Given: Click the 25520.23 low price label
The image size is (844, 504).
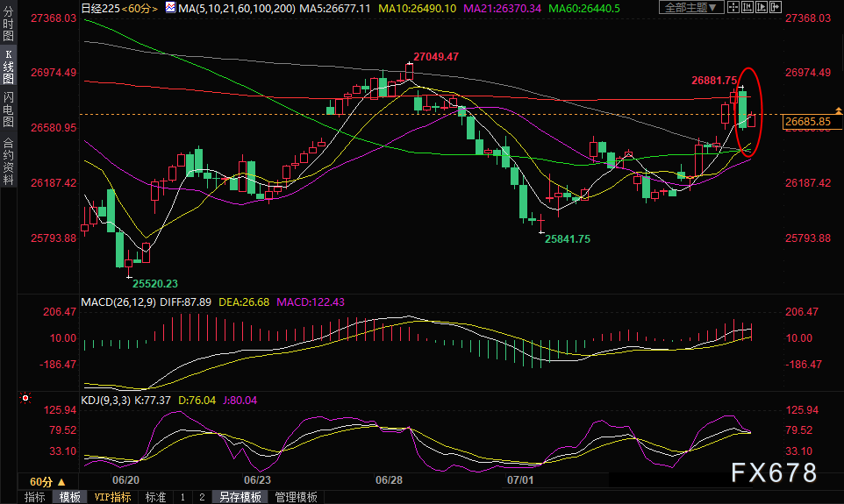Looking at the screenshot, I should coord(155,283).
